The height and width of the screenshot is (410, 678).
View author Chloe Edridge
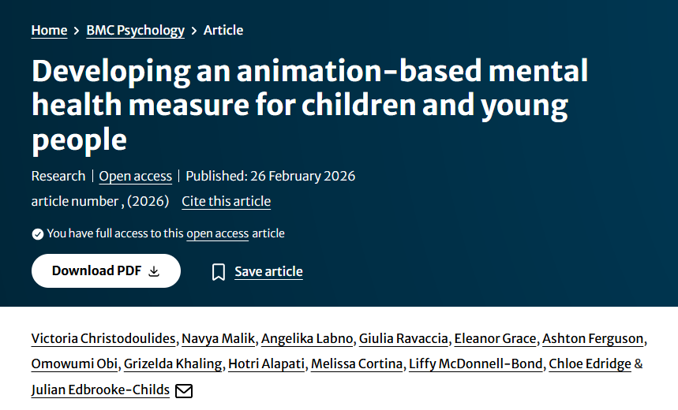tap(591, 364)
